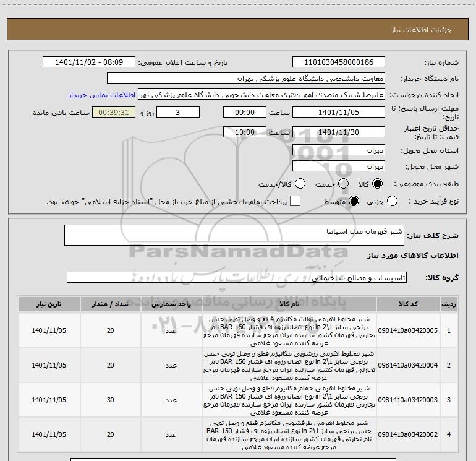
Task: Click the price validity date 1401/11/30 field
Action: click(x=339, y=132)
